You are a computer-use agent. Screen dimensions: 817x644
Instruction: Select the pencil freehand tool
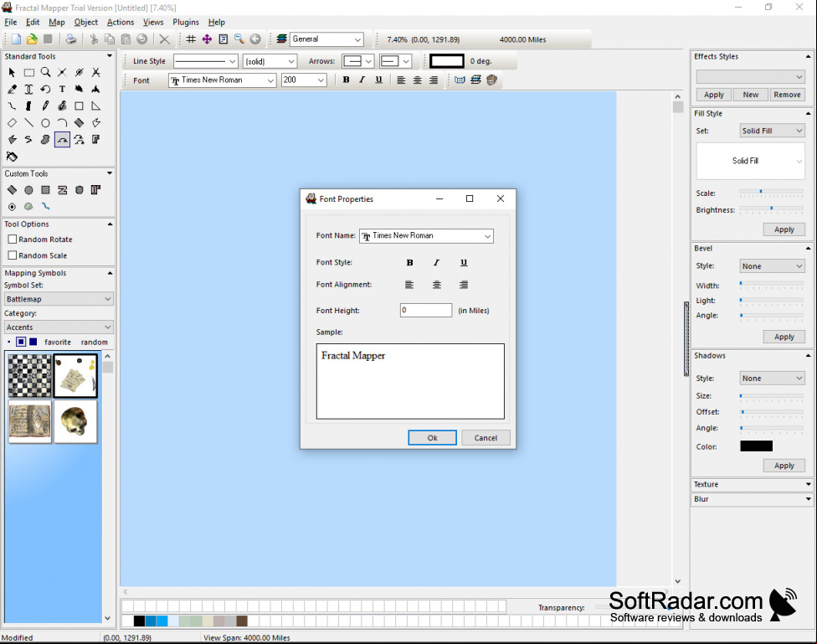45,106
